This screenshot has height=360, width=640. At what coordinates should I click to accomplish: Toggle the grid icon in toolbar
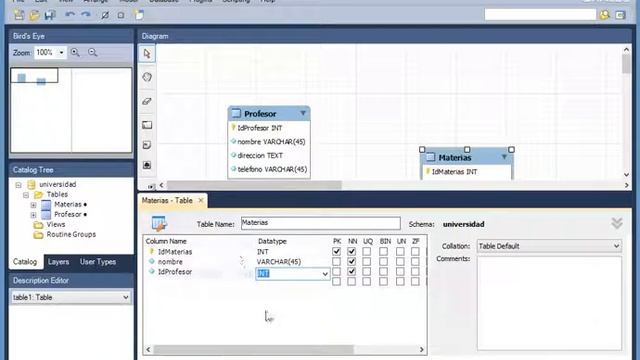105,15
